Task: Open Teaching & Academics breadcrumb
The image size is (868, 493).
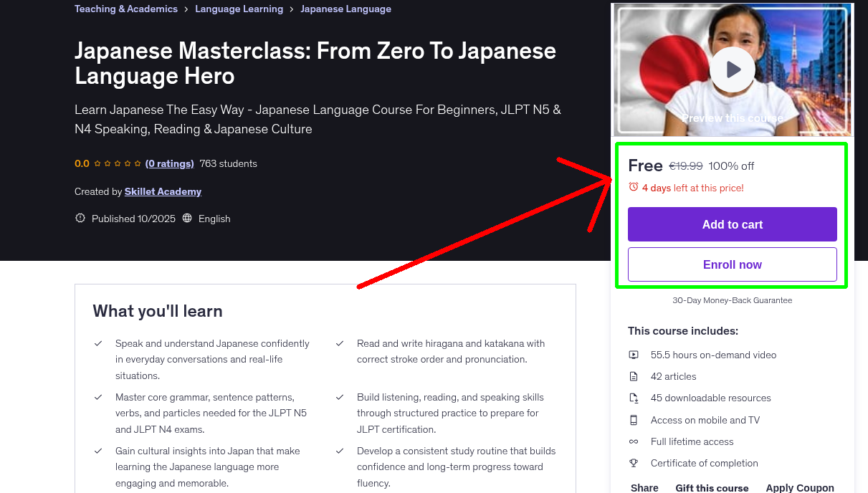Action: [126, 9]
